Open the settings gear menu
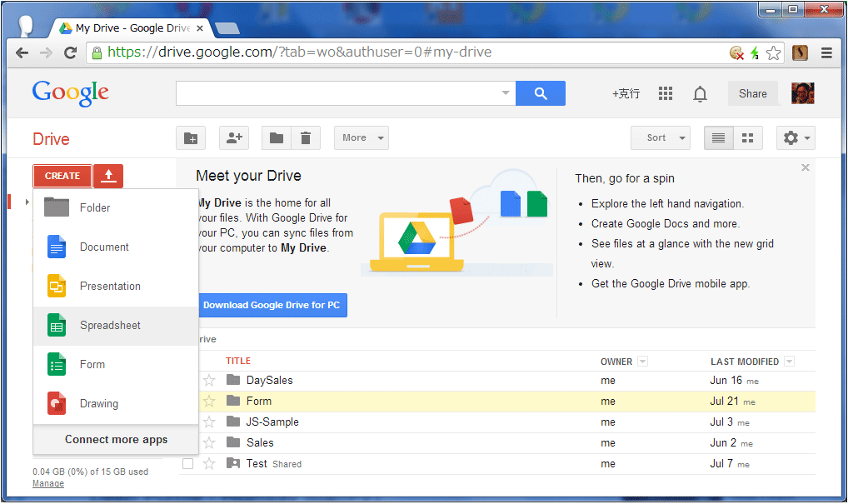Screen dimensions: 848x504 [x=796, y=138]
